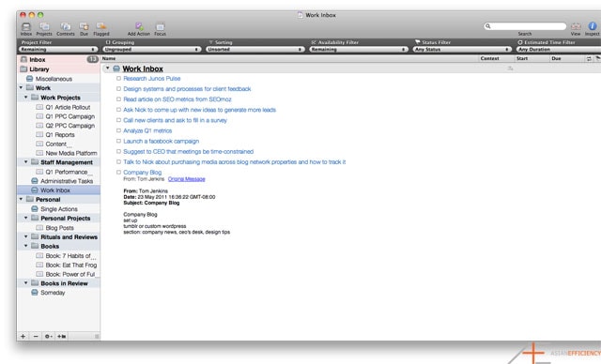Screen dimensions: 601x364
Task: Check off Research Junos Pulse
Action: pos(118,78)
